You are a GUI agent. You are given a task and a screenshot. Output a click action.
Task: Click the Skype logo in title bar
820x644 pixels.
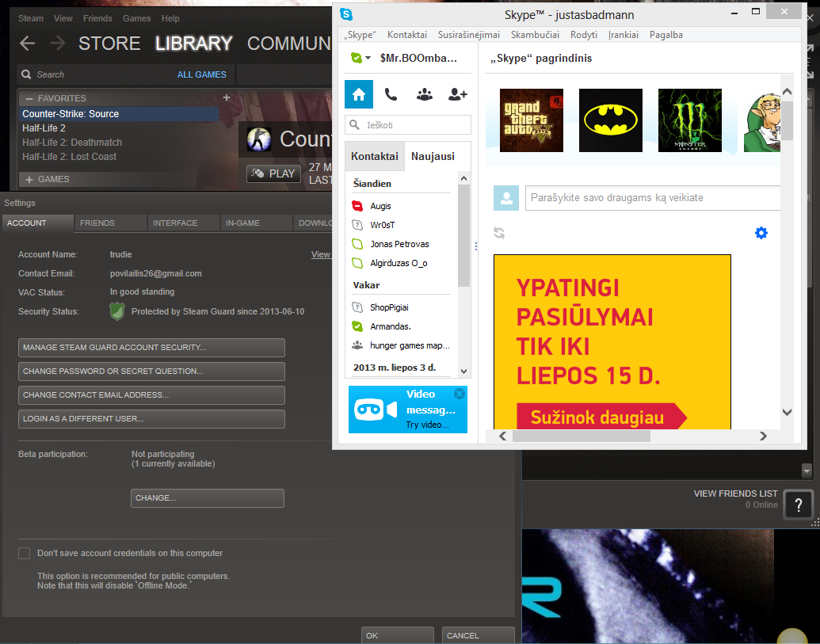346,14
